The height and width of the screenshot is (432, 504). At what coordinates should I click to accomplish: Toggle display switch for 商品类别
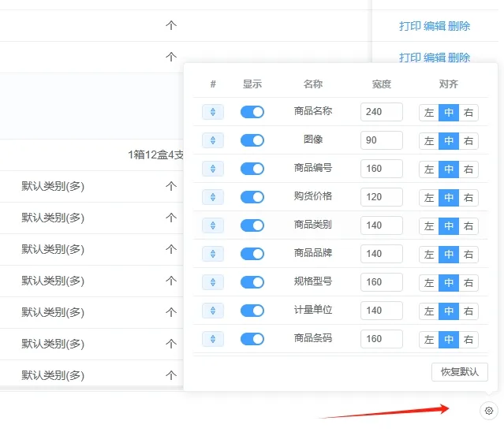pos(252,225)
